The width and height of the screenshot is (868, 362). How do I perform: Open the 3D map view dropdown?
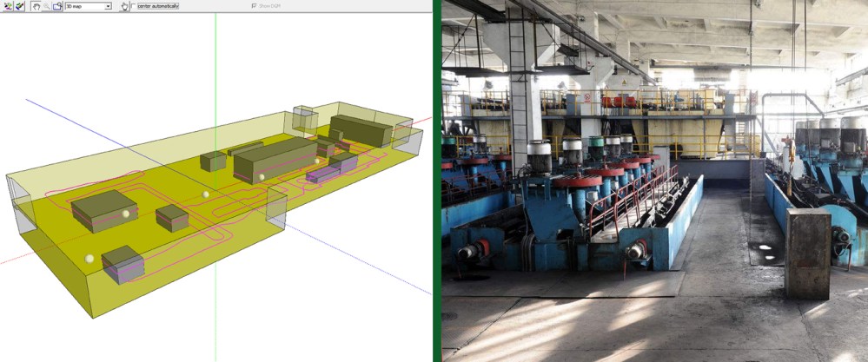[88, 6]
